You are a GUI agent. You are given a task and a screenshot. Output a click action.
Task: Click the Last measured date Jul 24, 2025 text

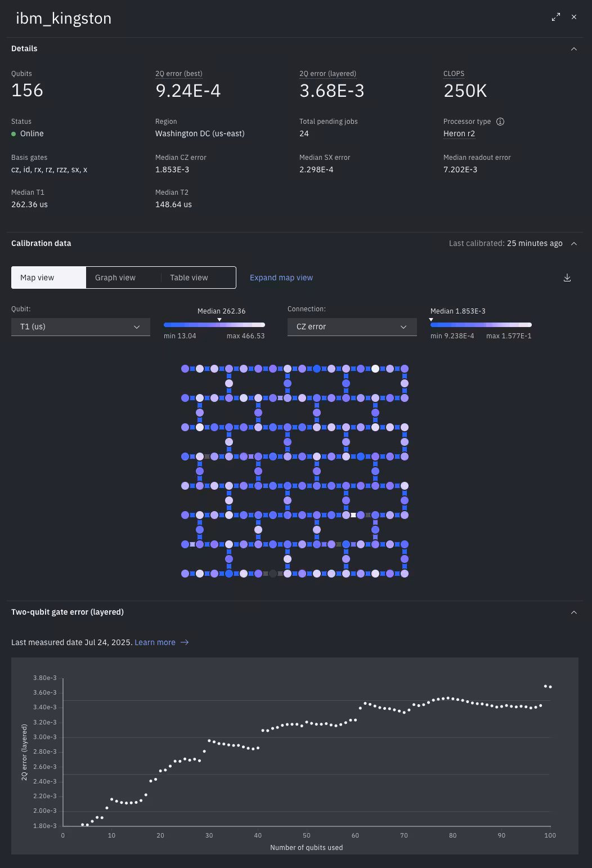pyautogui.click(x=72, y=642)
